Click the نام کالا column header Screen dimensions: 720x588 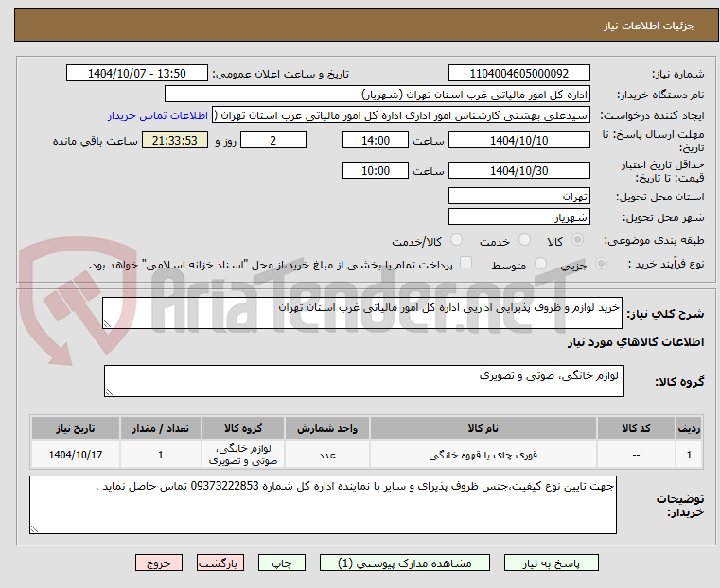(483, 428)
